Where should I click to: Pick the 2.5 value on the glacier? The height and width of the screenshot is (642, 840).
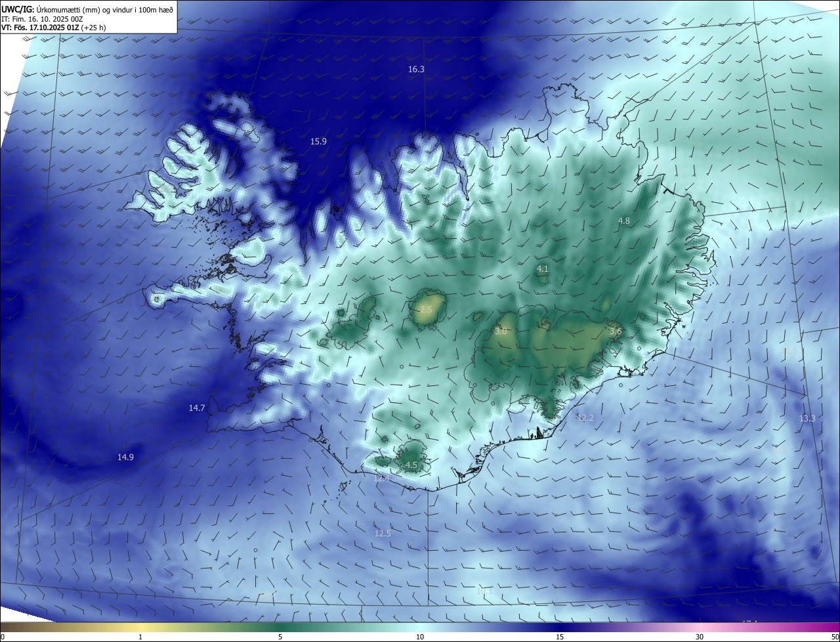tap(426, 309)
